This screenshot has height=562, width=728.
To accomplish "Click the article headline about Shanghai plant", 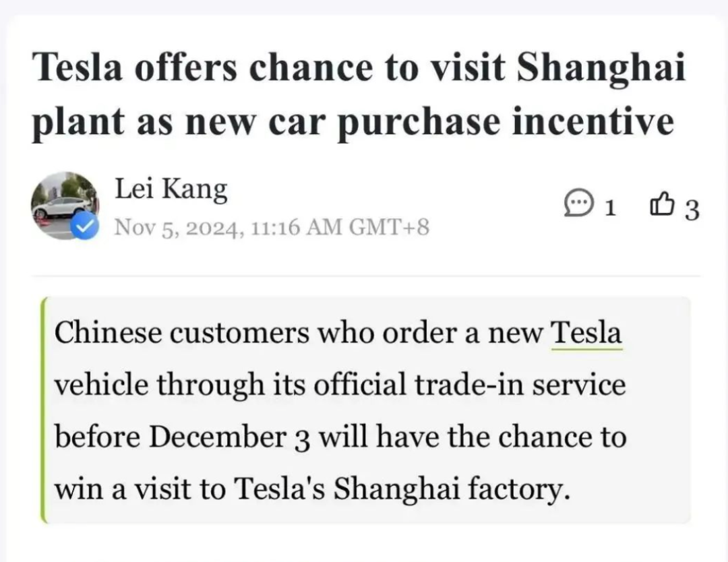I will pyautogui.click(x=358, y=94).
